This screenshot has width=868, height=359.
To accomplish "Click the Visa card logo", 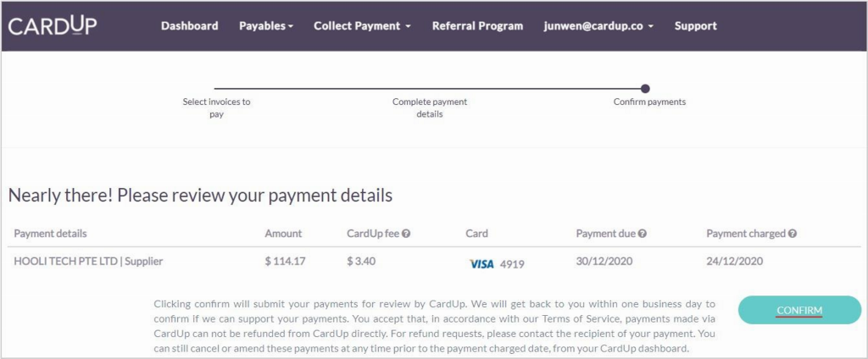I will pos(481,264).
